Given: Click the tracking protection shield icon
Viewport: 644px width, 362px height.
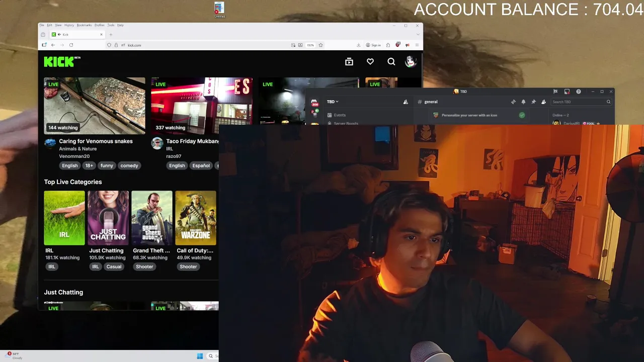Looking at the screenshot, I should click(109, 45).
